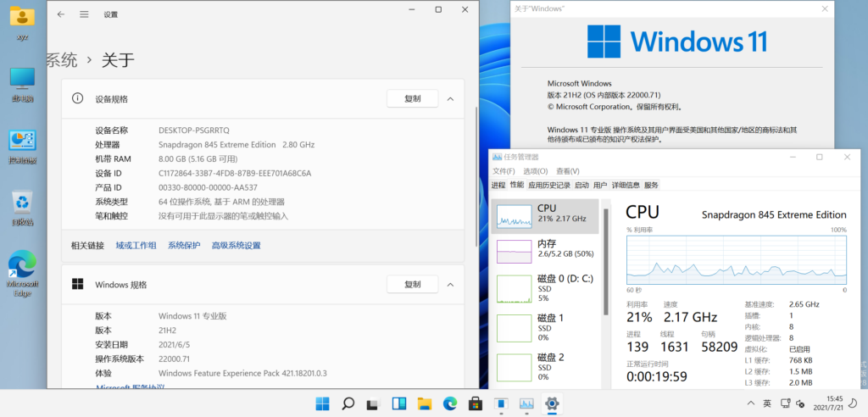Open the notification moon icon in tray
The height and width of the screenshot is (417, 868).
click(853, 403)
